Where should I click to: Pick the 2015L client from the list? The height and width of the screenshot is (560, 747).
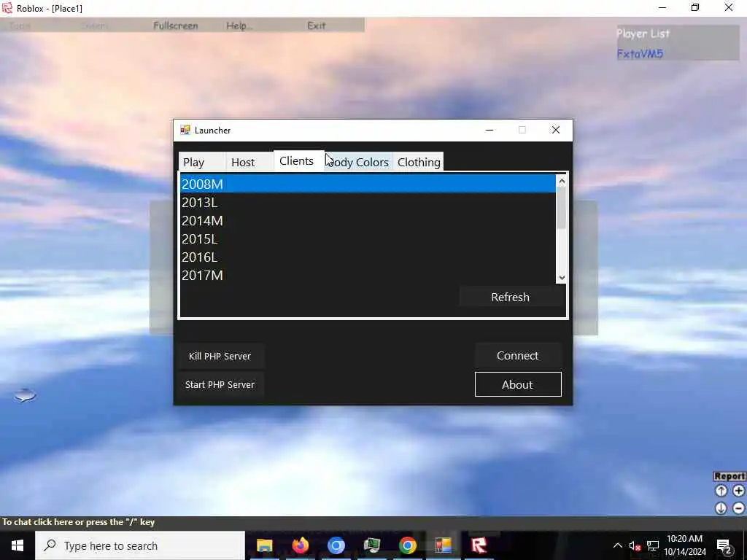pos(368,239)
